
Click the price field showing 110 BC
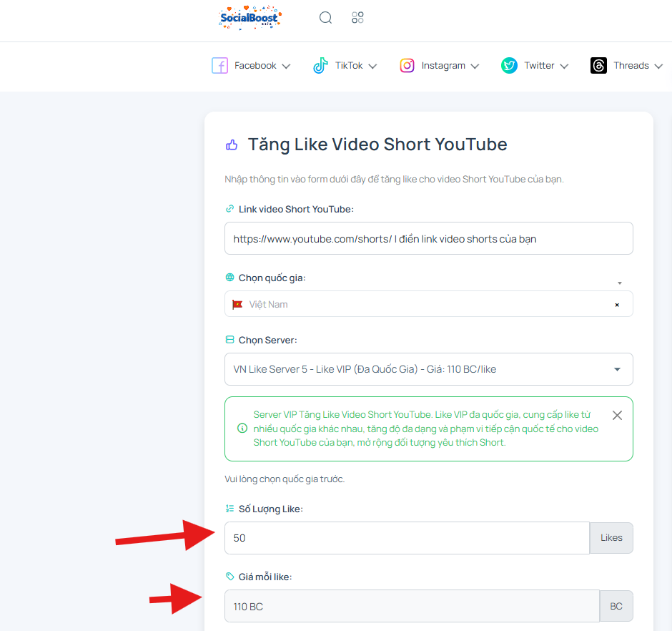pos(412,606)
